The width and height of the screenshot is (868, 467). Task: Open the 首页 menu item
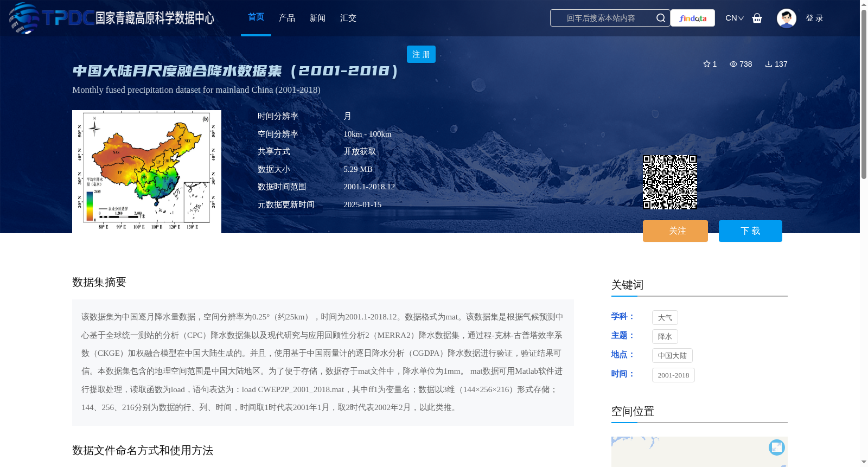pyautogui.click(x=256, y=17)
